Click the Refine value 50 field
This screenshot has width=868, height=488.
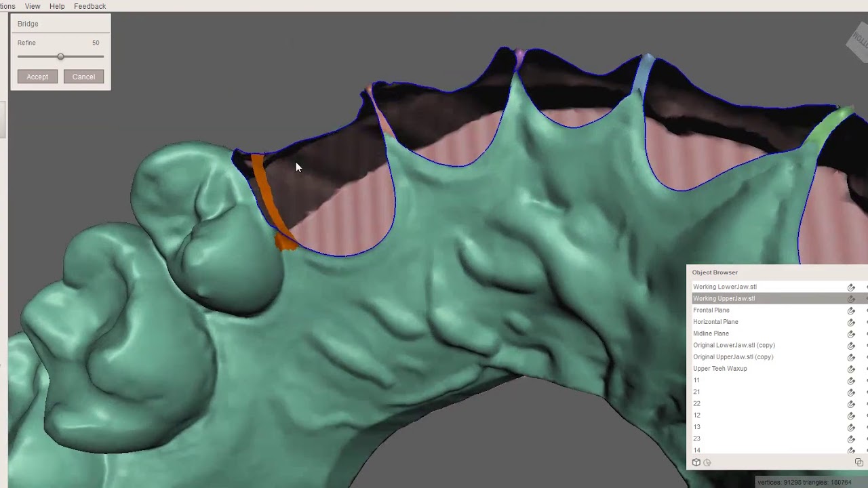click(96, 43)
